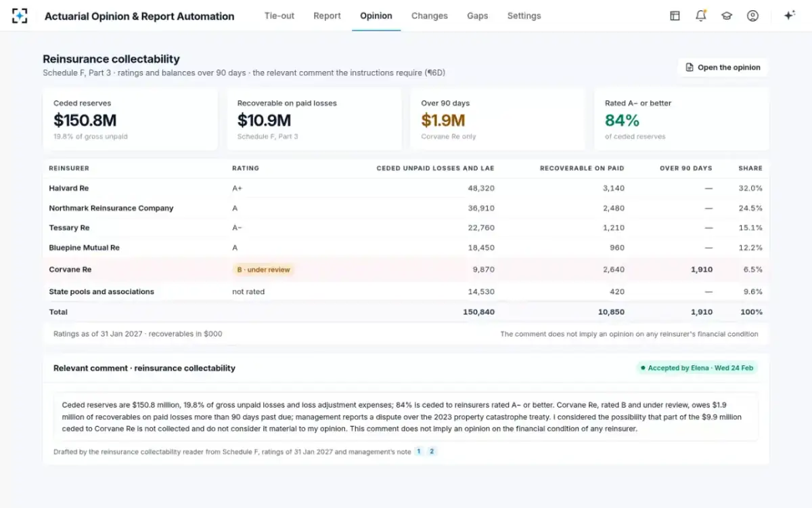Click State pools ceded value 14,530

[x=481, y=292]
